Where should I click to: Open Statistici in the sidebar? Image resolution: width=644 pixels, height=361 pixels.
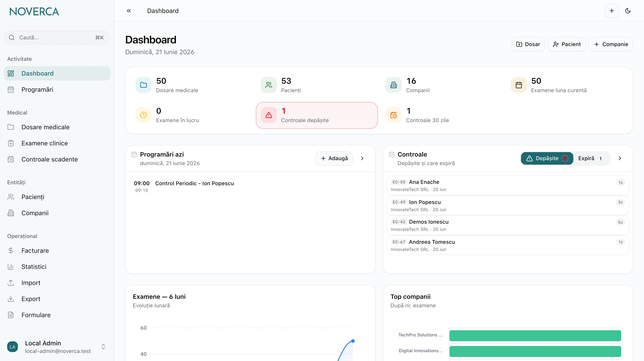[x=57, y=267]
